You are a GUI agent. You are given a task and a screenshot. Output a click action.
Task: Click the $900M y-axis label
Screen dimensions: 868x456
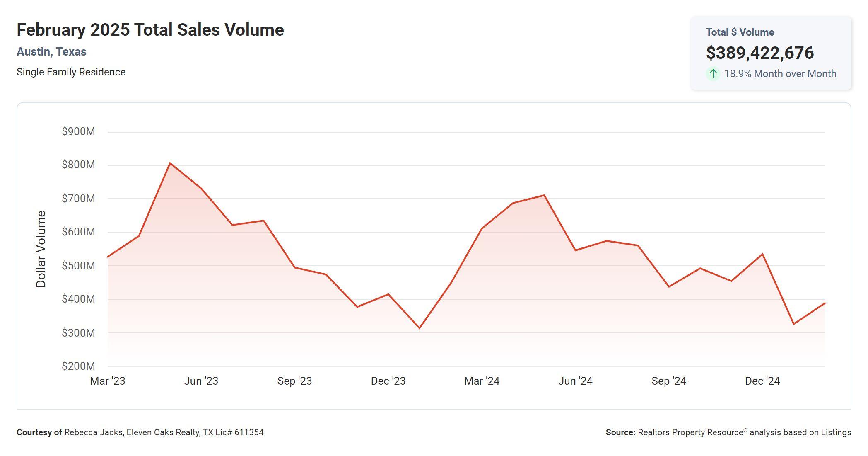click(78, 131)
